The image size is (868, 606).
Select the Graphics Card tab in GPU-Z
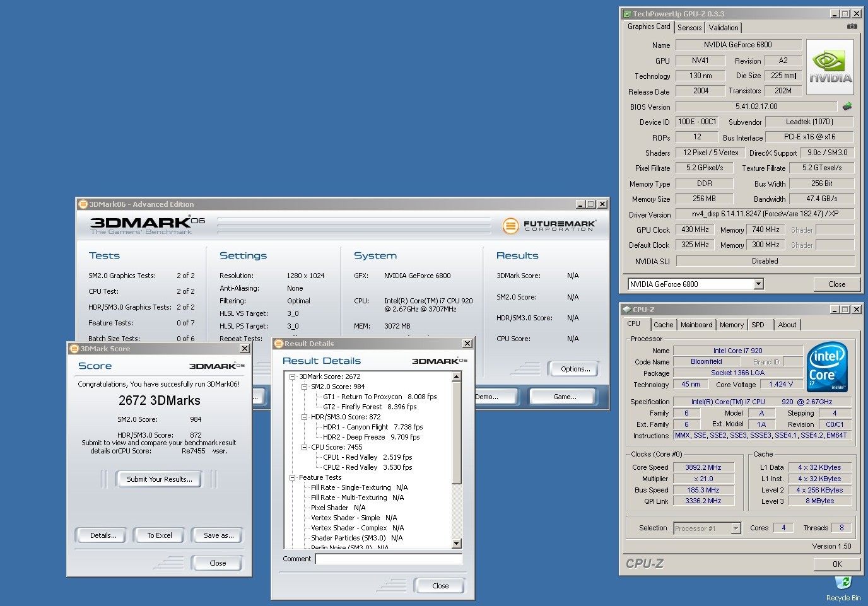[x=648, y=26]
